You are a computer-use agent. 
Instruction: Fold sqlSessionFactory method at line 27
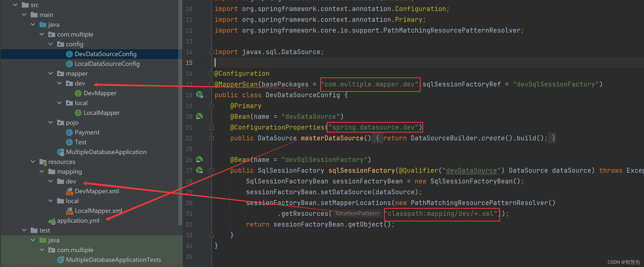pos(211,170)
